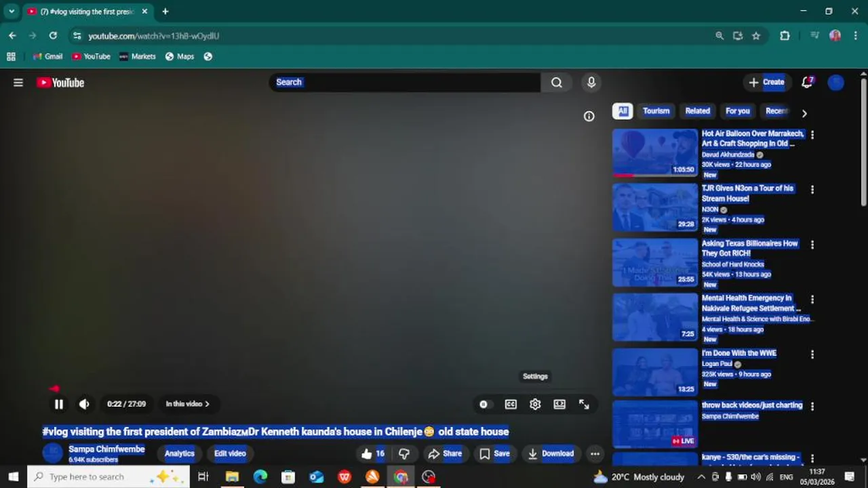The image size is (868, 488).
Task: Open the Gmail bookmark
Action: click(47, 57)
